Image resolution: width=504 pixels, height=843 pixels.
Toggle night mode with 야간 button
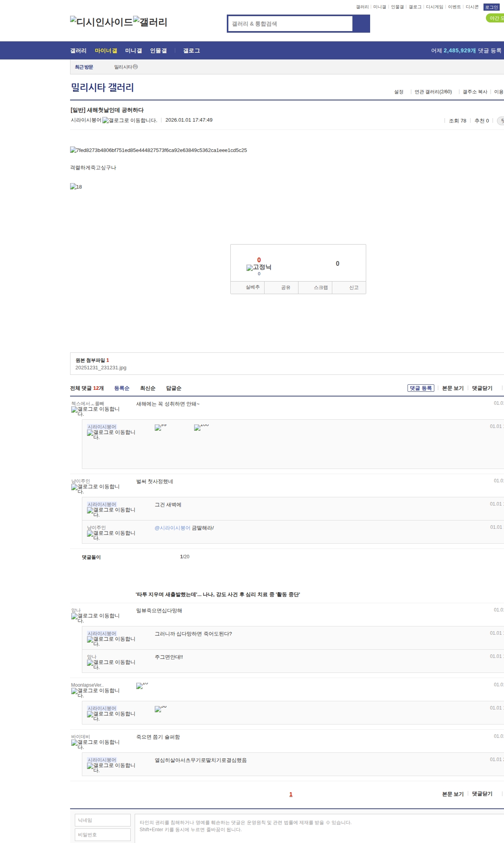point(495,18)
